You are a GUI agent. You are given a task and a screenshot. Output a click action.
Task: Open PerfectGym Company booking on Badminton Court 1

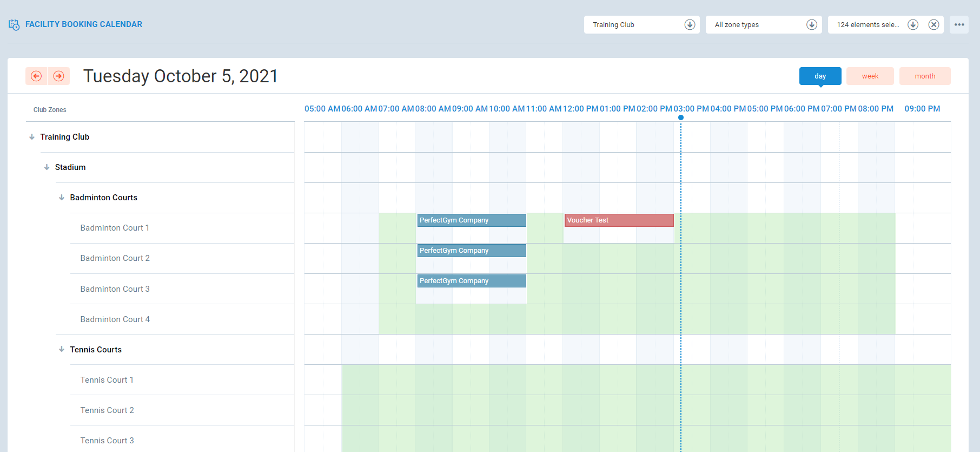(x=471, y=220)
